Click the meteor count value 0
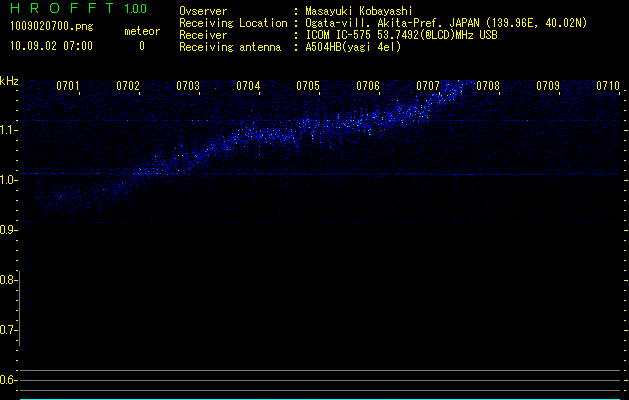The image size is (629, 400). coord(142,46)
